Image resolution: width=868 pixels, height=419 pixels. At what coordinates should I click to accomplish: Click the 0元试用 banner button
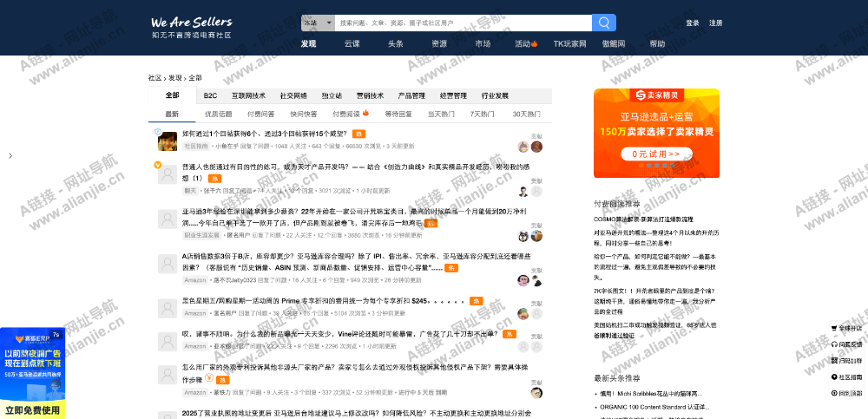tap(656, 154)
